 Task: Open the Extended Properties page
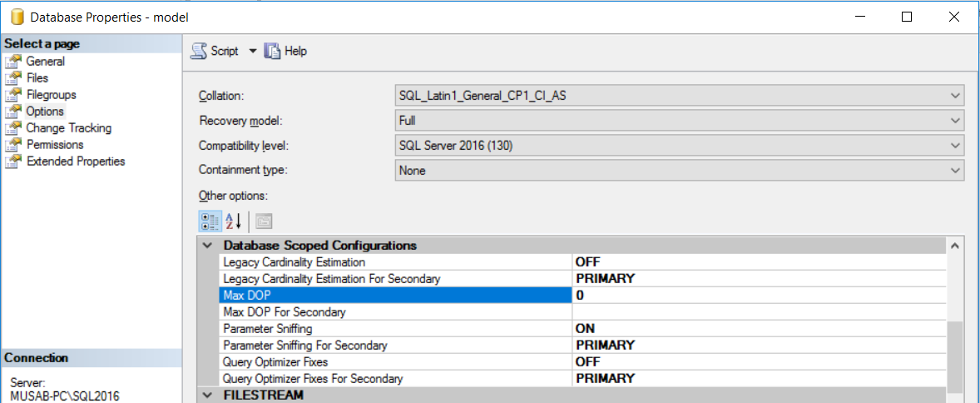click(x=76, y=162)
